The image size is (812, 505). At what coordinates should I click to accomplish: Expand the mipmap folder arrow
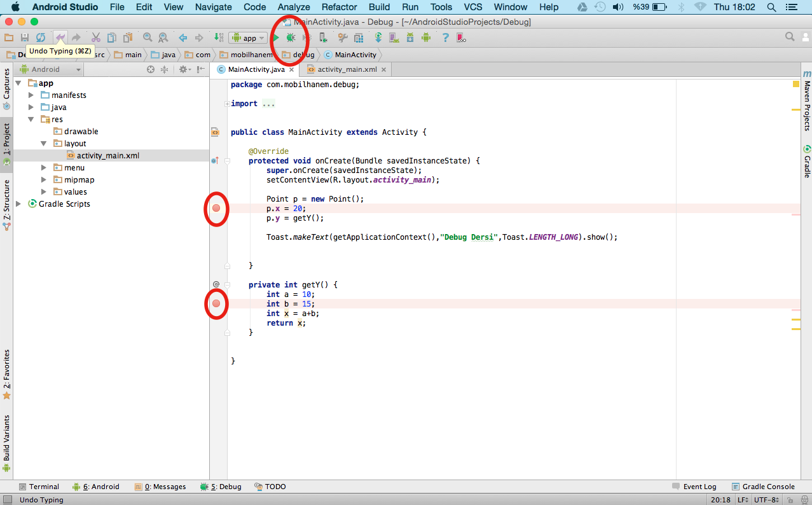[44, 180]
